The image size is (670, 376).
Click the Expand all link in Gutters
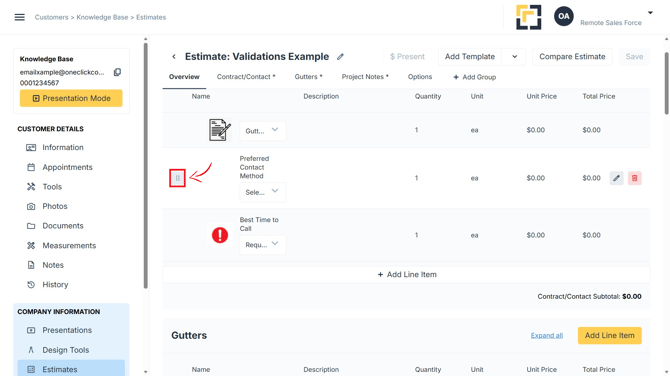click(x=547, y=335)
